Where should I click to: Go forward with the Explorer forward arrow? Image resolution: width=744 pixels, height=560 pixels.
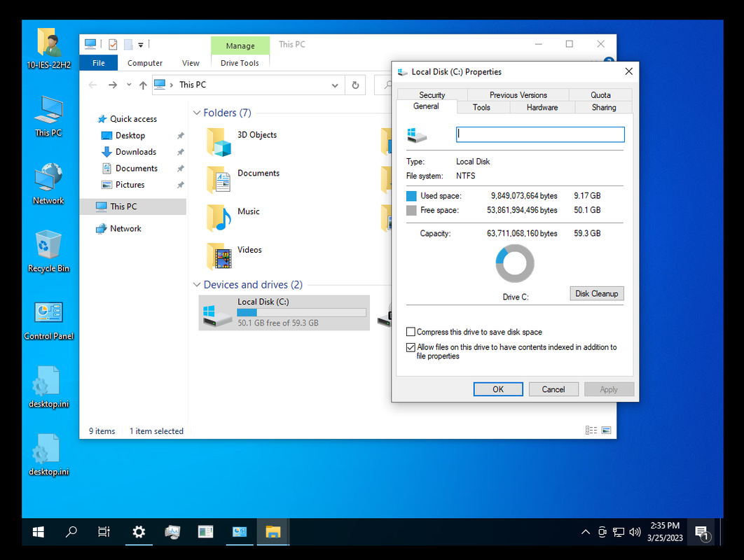point(113,85)
